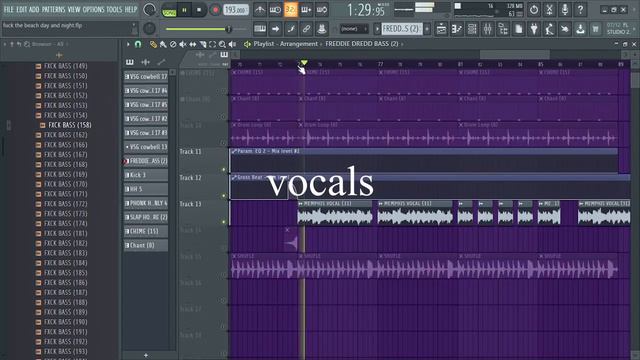This screenshot has width=640, height=360.
Task: Open the tempo tapper icon
Action: [x=550, y=29]
